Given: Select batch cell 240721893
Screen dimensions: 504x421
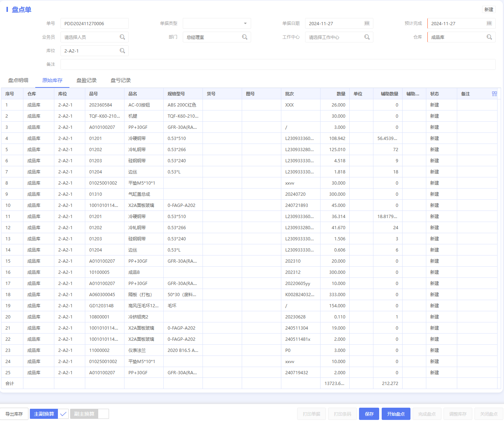Looking at the screenshot, I should point(301,205).
